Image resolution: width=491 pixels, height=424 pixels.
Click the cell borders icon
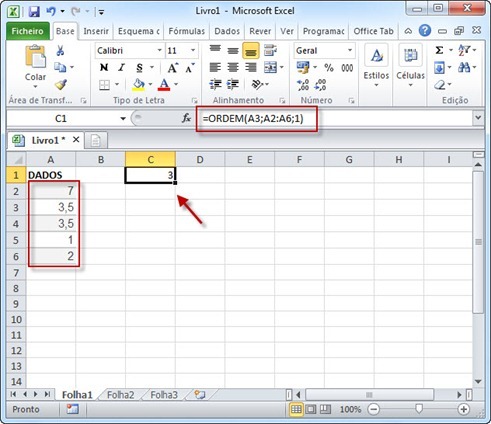click(104, 85)
